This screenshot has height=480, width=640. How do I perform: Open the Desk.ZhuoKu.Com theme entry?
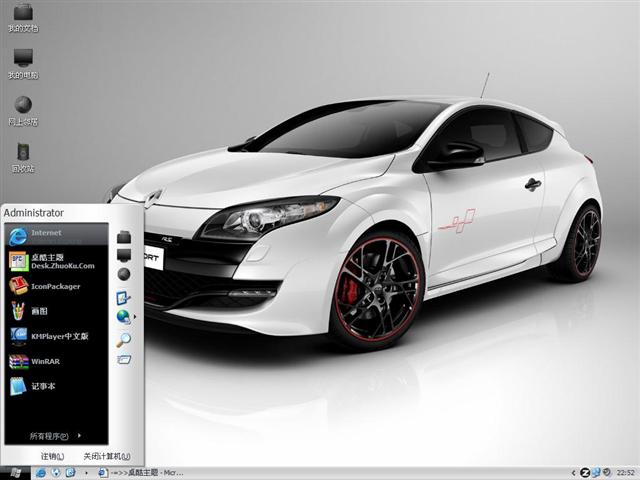[x=56, y=261]
